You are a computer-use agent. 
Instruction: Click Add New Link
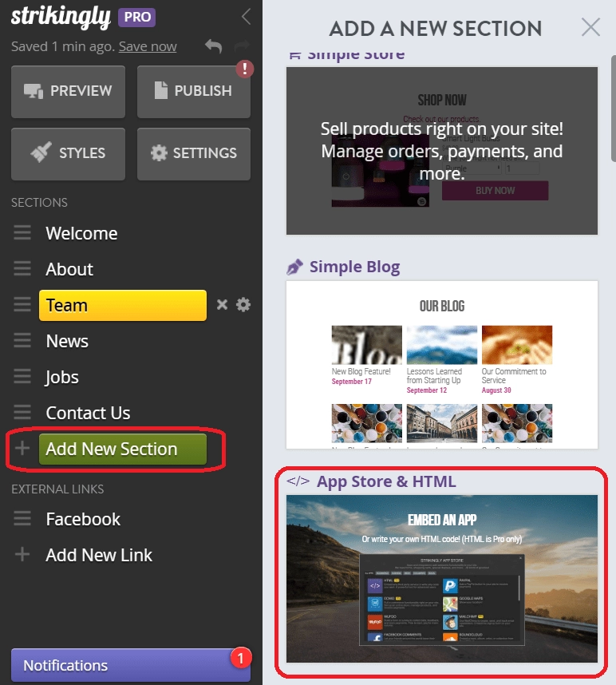[x=99, y=555]
